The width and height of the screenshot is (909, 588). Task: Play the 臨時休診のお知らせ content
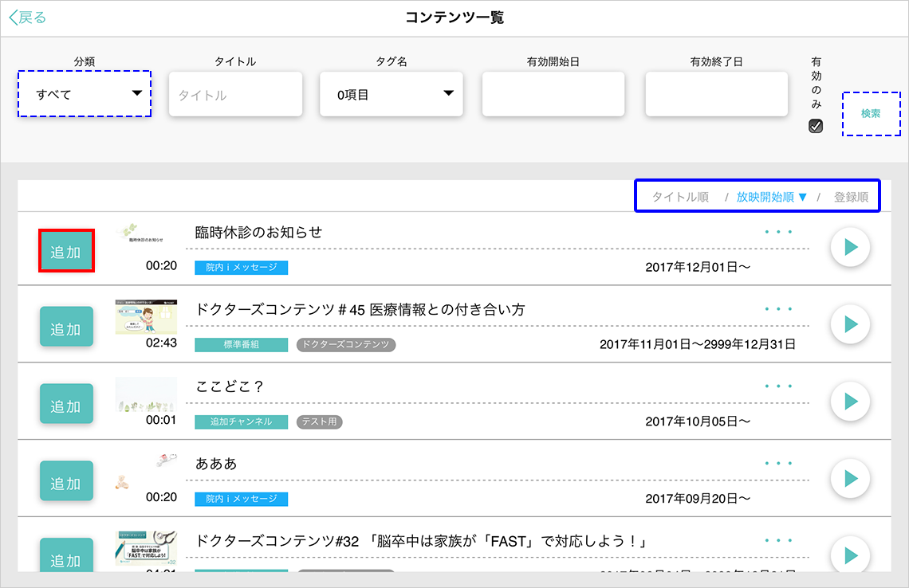click(850, 247)
